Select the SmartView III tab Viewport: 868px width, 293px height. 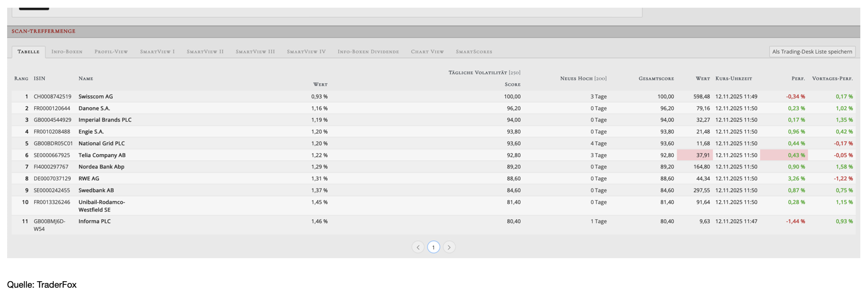pyautogui.click(x=255, y=52)
